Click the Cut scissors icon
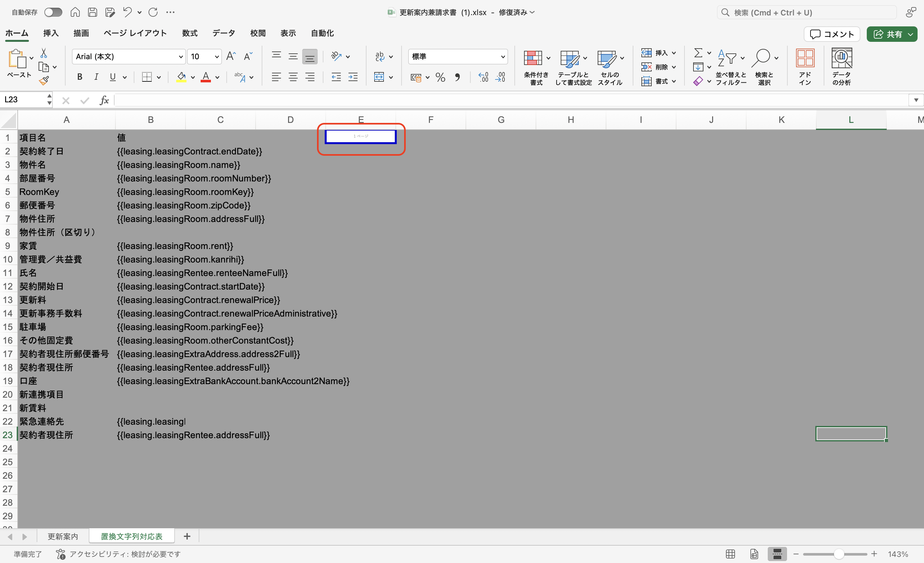This screenshot has height=563, width=924. [x=43, y=53]
